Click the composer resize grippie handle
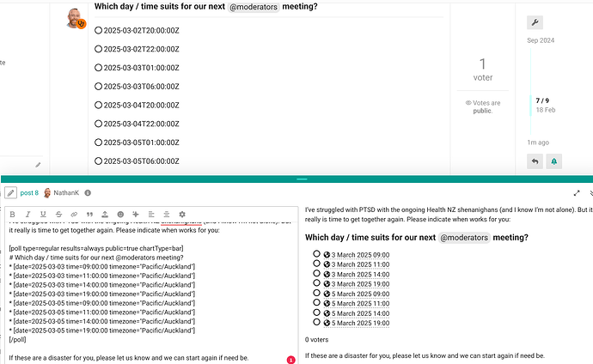This screenshot has height=364, width=593. coord(302,179)
